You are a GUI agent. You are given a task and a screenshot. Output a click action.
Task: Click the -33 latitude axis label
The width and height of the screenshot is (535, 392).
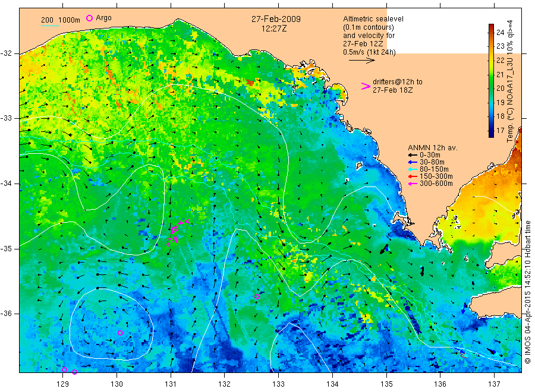[x=7, y=118]
